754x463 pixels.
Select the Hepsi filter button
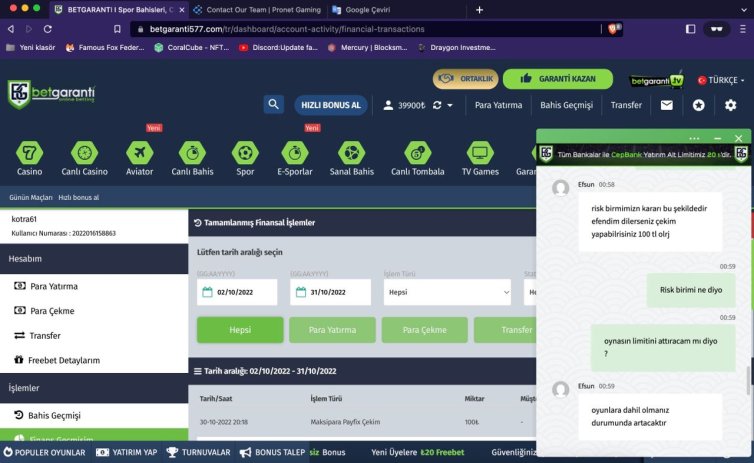(x=240, y=330)
